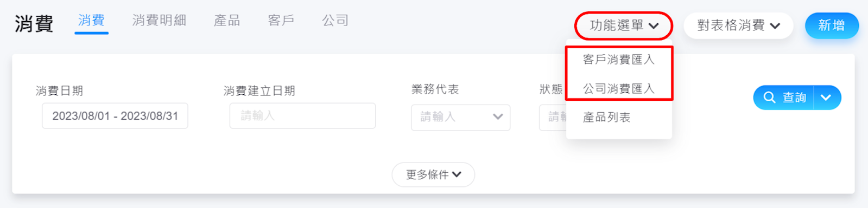This screenshot has width=868, height=208.
Task: Open the 功能選單 dropdown
Action: pyautogui.click(x=624, y=25)
